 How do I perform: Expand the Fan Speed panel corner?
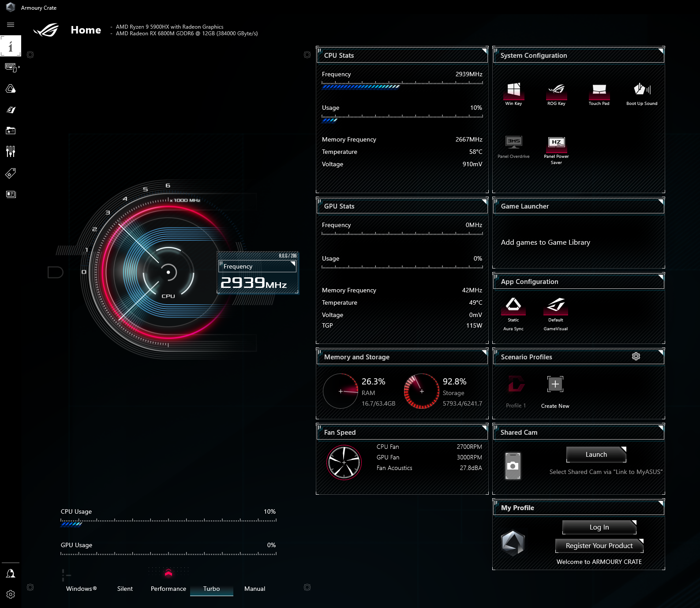pyautogui.click(x=484, y=428)
